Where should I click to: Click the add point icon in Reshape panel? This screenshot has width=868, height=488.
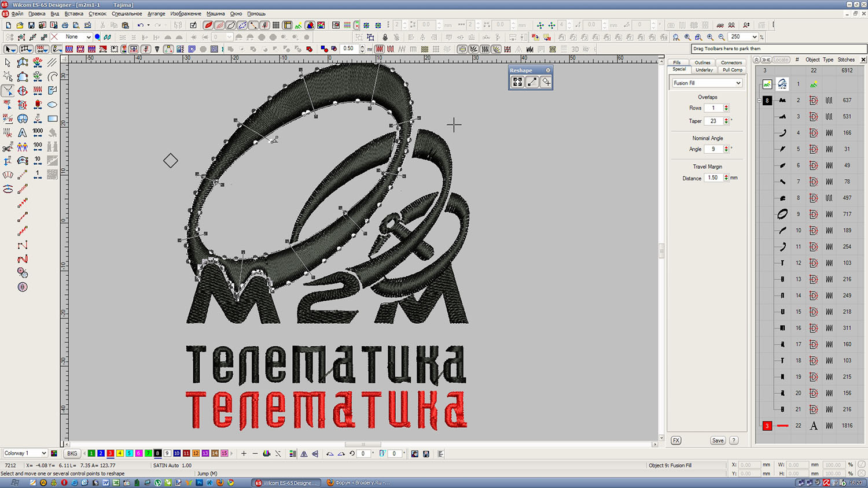(546, 82)
